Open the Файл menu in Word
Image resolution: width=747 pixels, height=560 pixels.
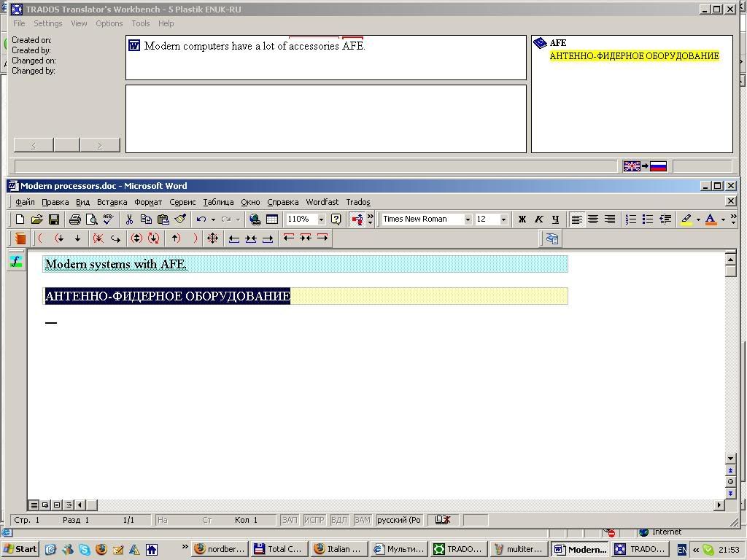tap(25, 202)
